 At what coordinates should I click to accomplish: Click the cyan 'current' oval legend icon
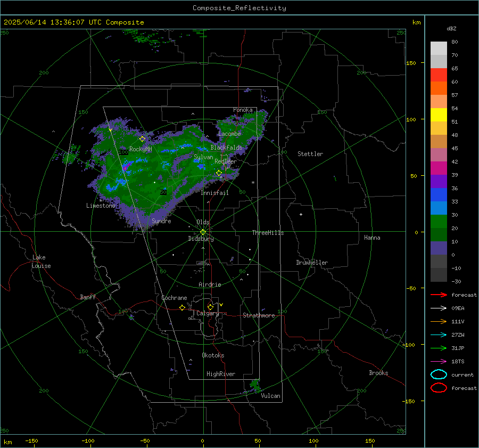(x=439, y=374)
